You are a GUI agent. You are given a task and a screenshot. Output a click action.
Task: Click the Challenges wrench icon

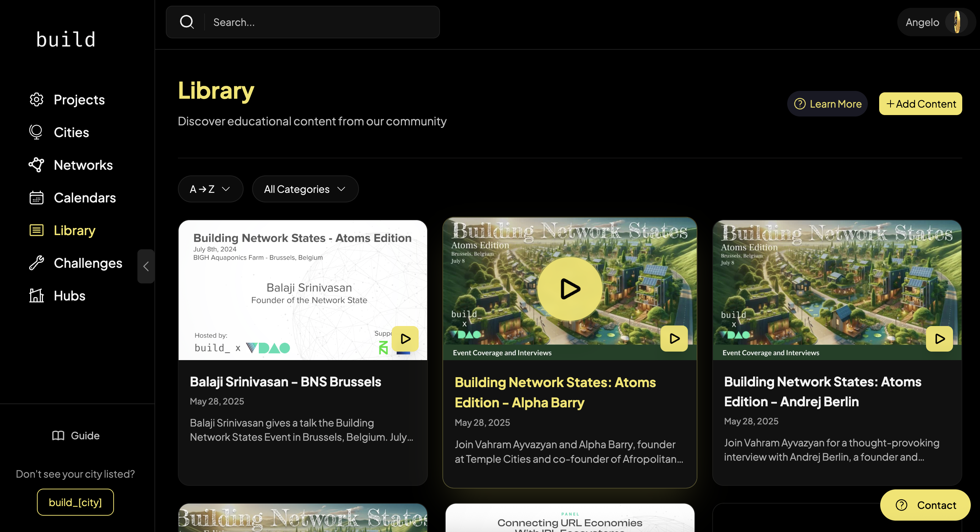click(37, 263)
